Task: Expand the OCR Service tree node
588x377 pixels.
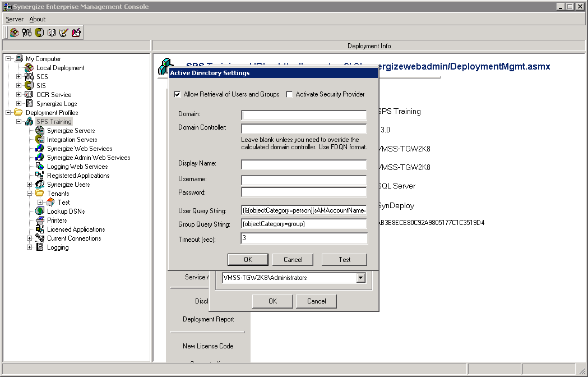Action: coord(18,95)
